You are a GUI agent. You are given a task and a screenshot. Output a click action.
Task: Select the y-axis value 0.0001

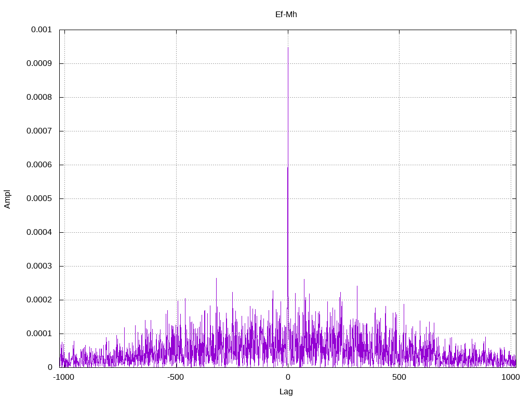click(x=39, y=334)
